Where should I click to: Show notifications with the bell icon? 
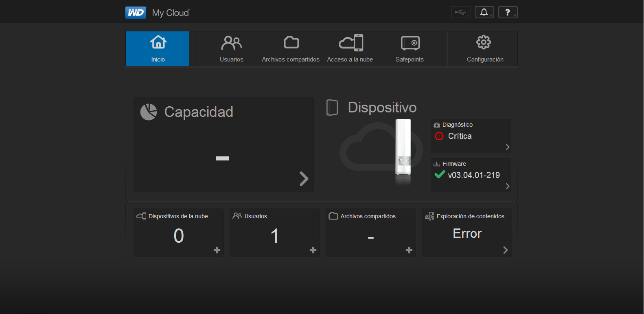click(x=484, y=12)
